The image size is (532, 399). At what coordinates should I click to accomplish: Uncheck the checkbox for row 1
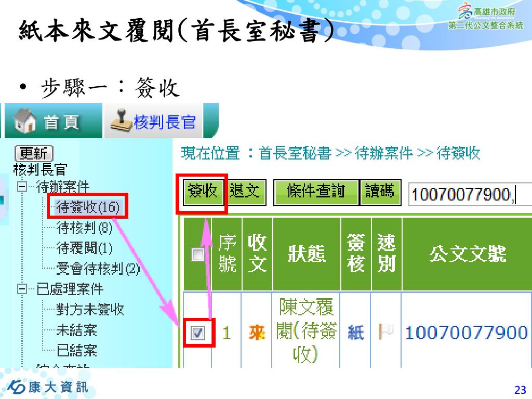point(197,332)
